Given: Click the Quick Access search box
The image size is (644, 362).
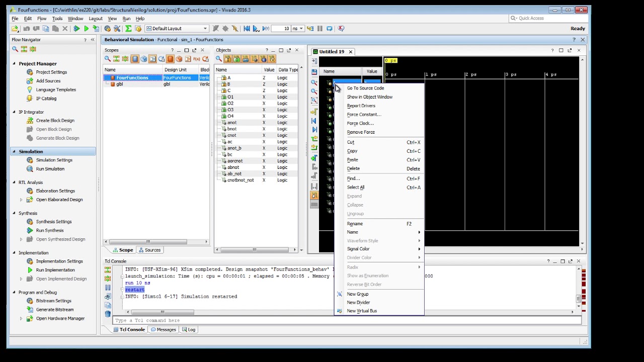Looking at the screenshot, I should (x=547, y=18).
